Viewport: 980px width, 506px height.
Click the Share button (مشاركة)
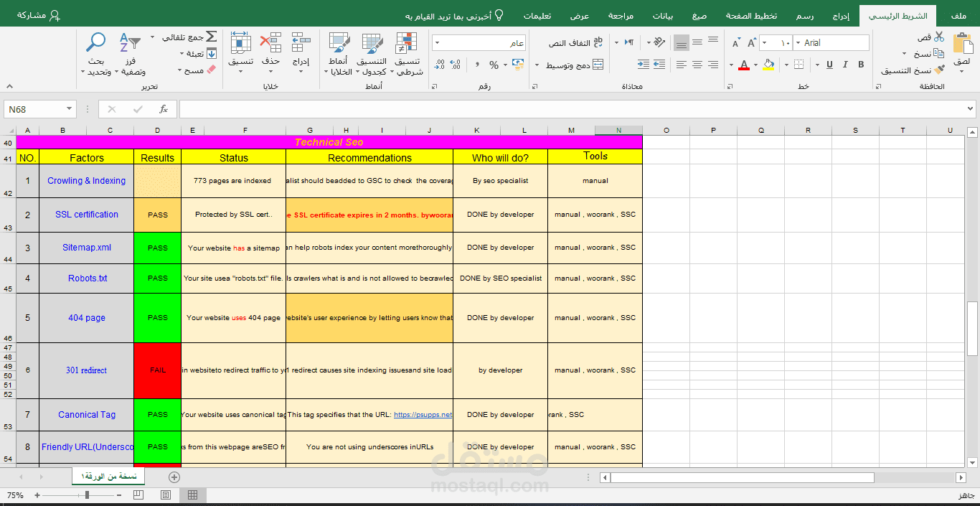click(39, 15)
